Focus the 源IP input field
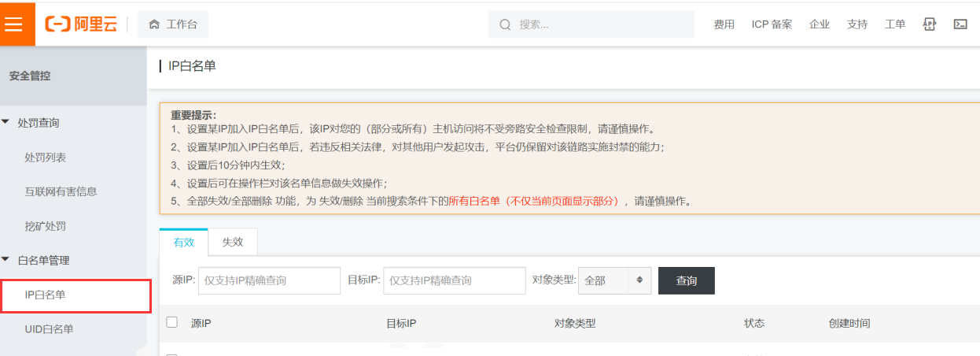The image size is (980, 356). [269, 280]
